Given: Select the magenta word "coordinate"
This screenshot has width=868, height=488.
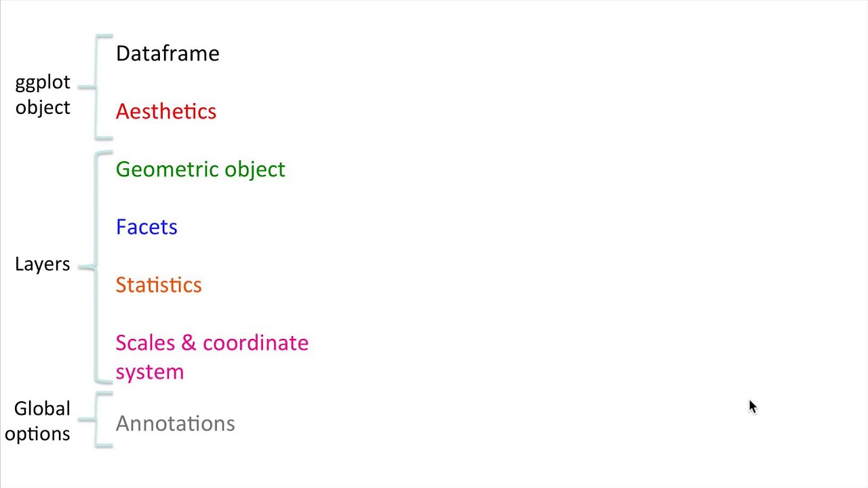Looking at the screenshot, I should (x=256, y=343).
